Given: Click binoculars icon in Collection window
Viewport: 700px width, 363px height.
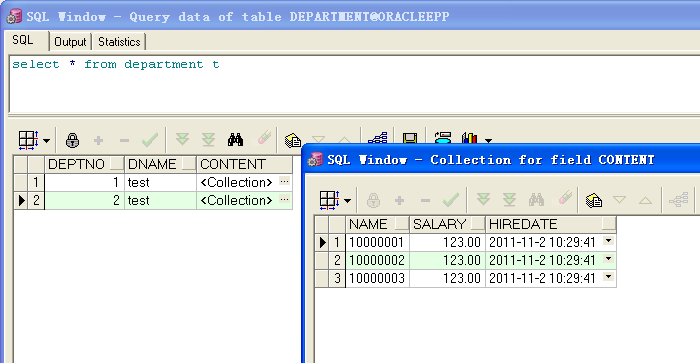Looking at the screenshot, I should click(x=536, y=200).
